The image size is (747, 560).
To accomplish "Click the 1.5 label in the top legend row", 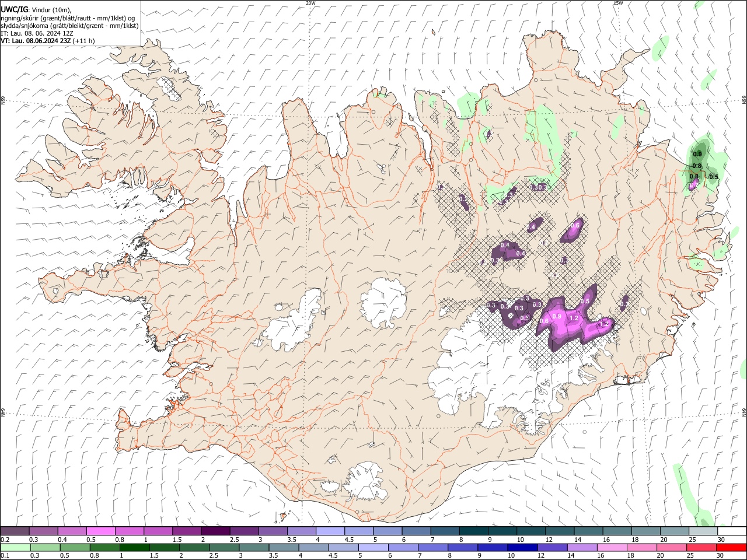I will (177, 540).
